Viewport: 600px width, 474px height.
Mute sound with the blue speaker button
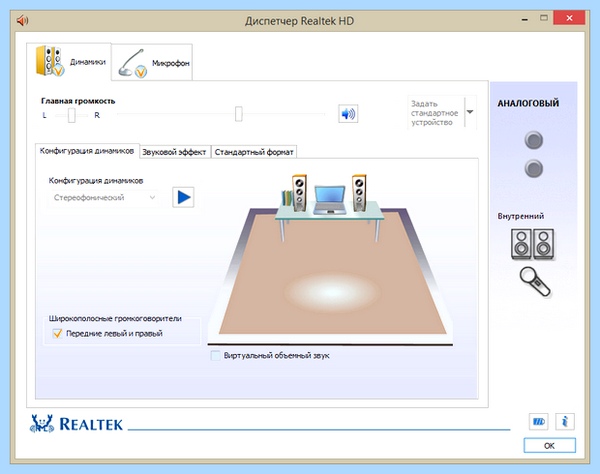[348, 114]
